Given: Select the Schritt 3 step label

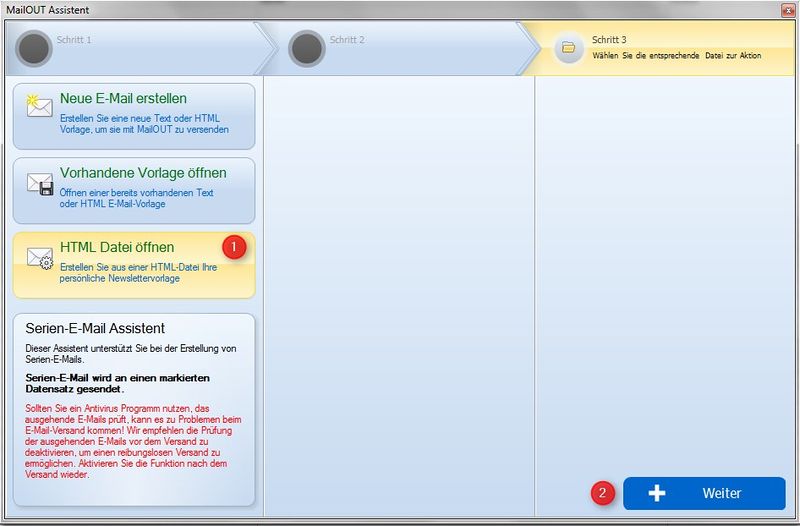Looking at the screenshot, I should (609, 40).
